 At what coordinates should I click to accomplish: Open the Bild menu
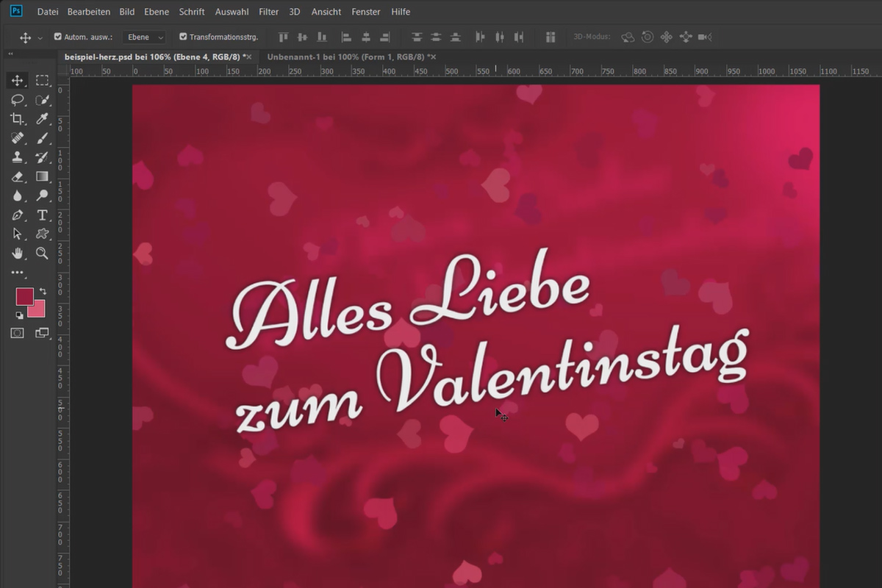coord(126,12)
